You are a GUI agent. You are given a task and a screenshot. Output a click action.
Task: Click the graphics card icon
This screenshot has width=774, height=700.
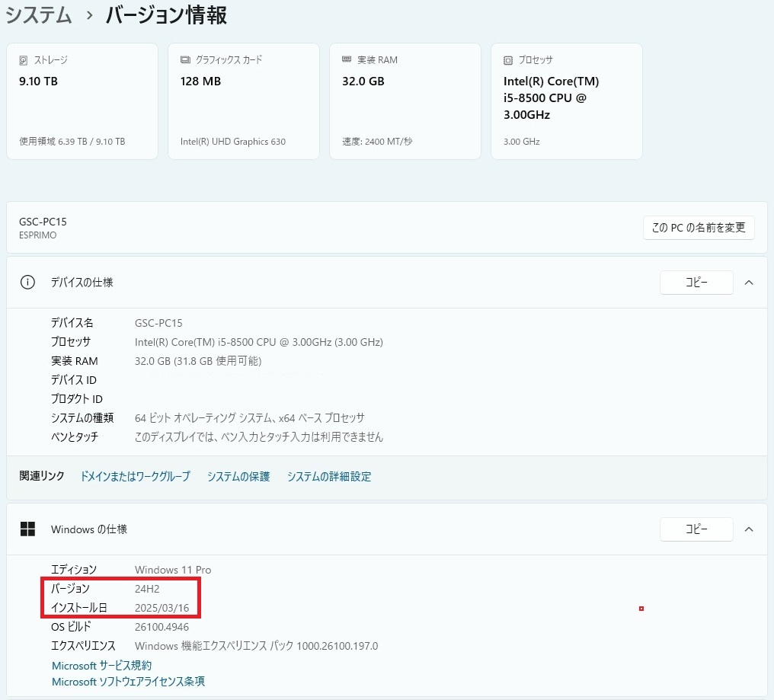click(x=185, y=60)
